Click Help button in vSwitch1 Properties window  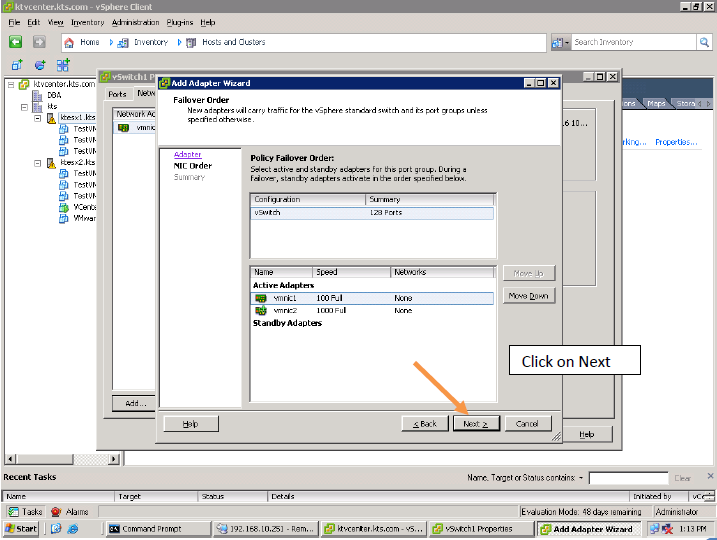pyautogui.click(x=587, y=434)
